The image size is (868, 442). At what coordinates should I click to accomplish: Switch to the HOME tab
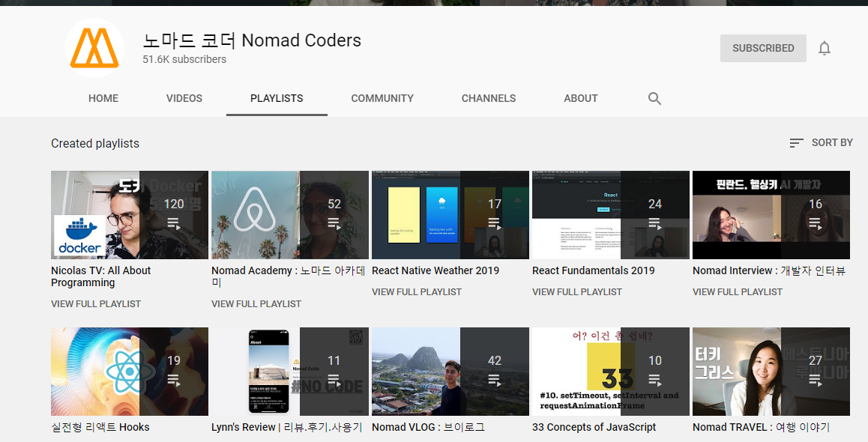[x=103, y=98]
